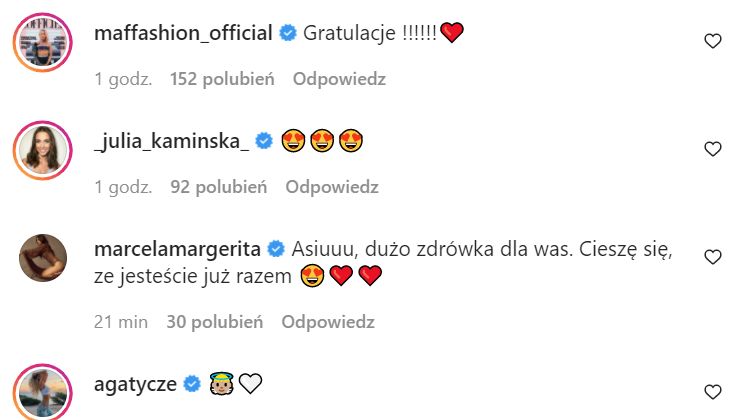
Task: Like marcelamargerita's comment with the heart
Action: click(x=712, y=257)
